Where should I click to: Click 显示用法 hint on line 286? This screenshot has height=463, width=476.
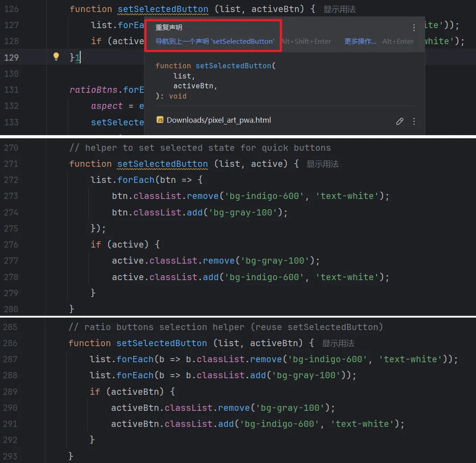click(338, 343)
